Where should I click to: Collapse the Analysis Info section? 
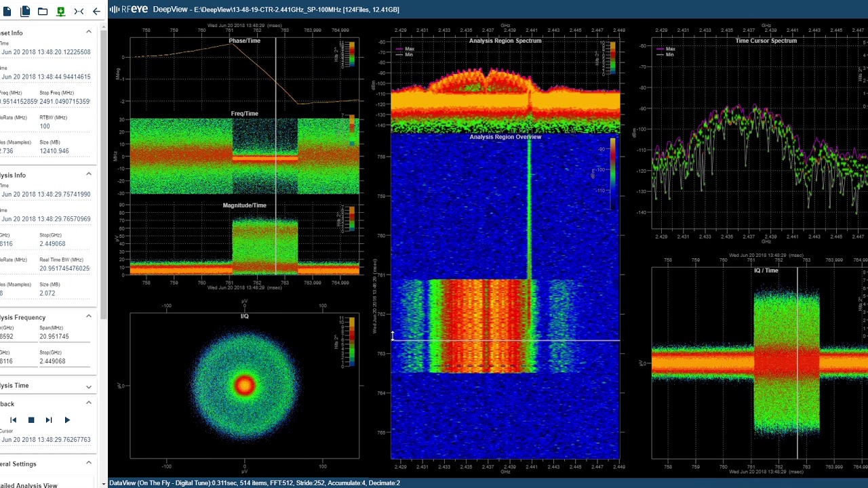88,174
